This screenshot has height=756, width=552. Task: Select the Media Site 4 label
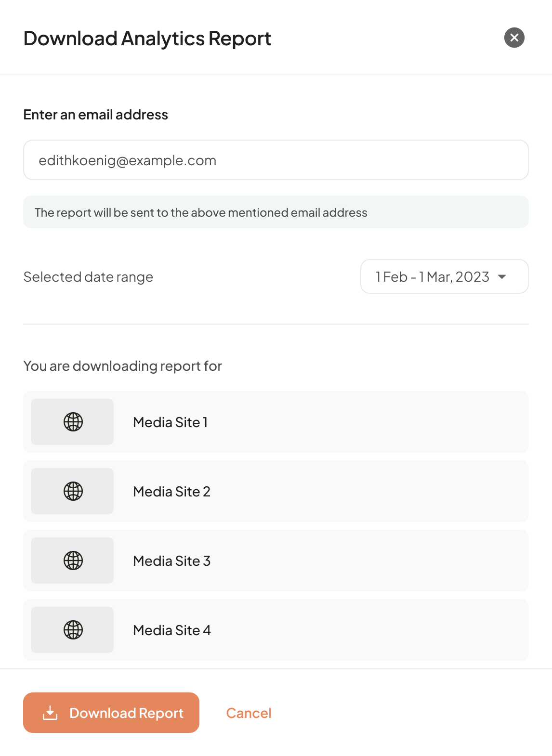(172, 630)
